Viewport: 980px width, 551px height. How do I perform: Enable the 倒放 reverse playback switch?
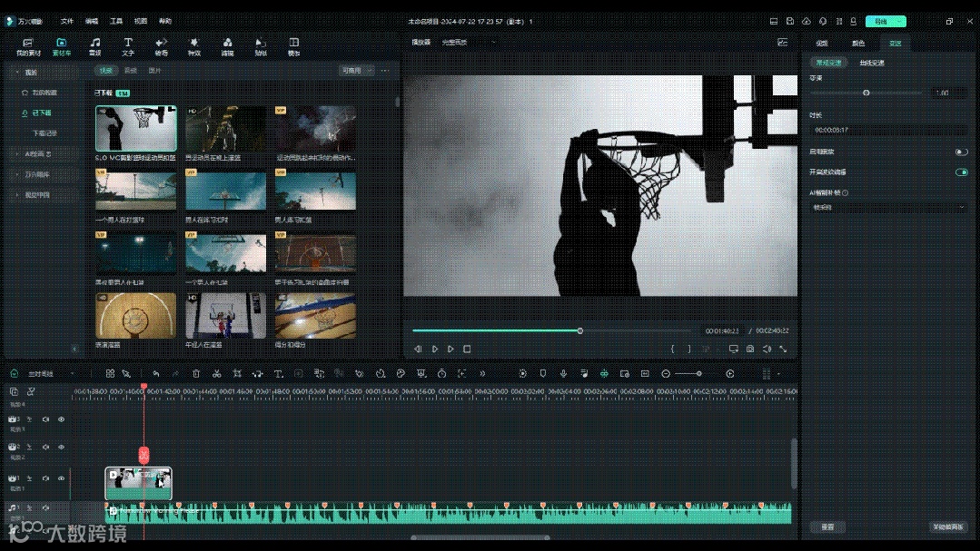(x=961, y=152)
